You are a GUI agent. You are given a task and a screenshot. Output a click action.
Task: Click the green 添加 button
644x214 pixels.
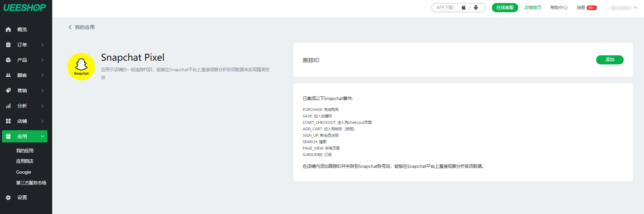click(x=609, y=60)
